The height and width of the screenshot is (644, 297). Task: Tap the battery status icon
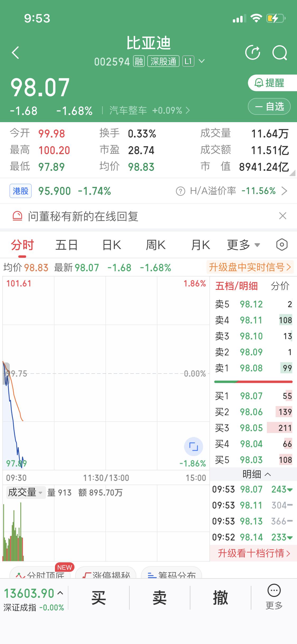(x=276, y=18)
